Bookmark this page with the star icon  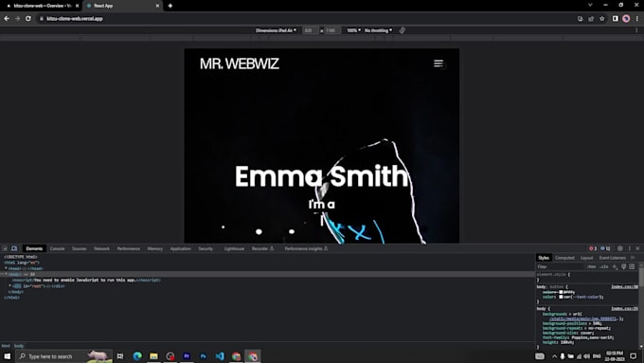coord(602,19)
